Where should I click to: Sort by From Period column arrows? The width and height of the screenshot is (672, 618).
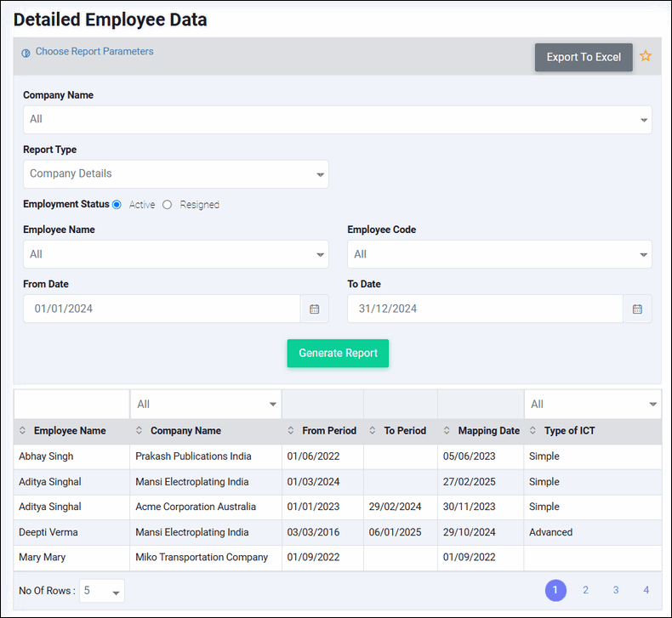291,430
